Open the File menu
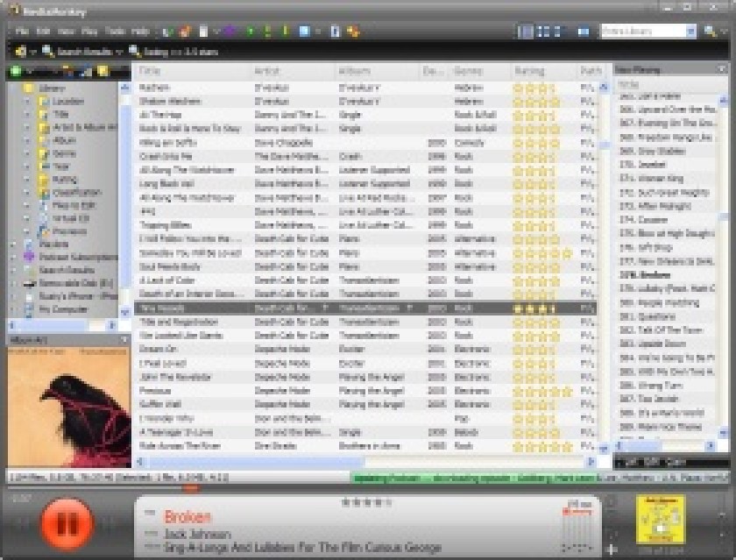The image size is (736, 560). click(x=22, y=32)
